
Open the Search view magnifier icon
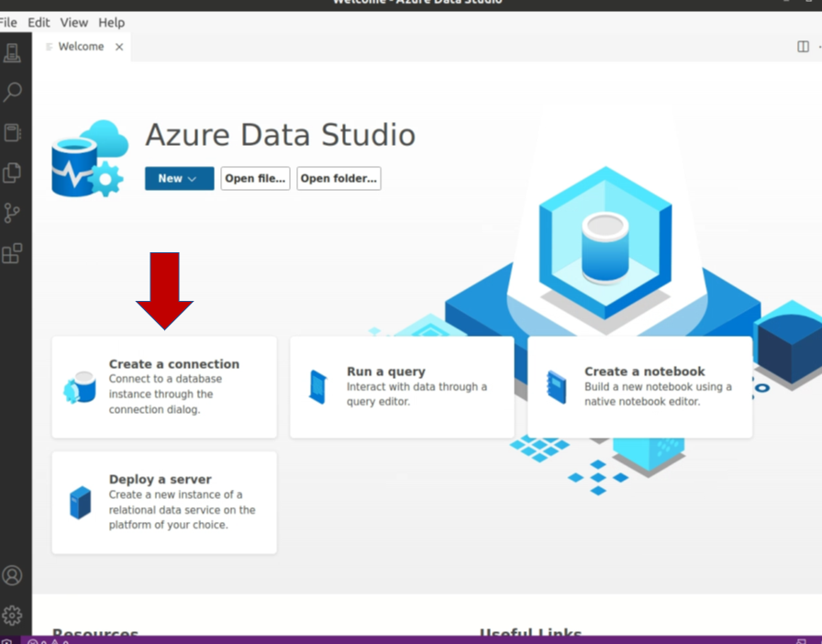coord(12,93)
